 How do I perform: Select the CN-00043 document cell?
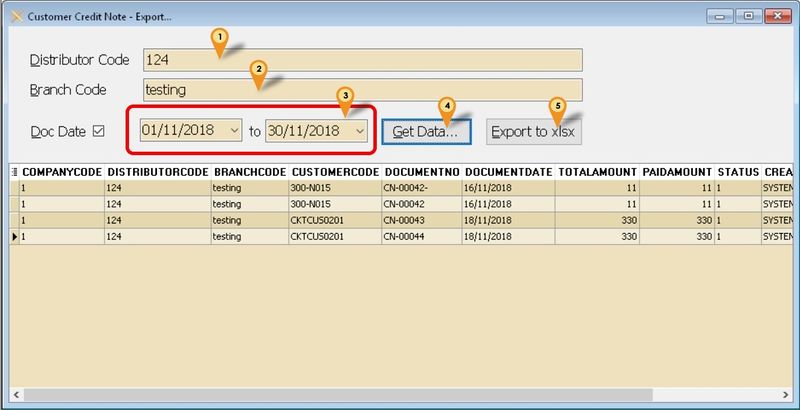pos(421,220)
